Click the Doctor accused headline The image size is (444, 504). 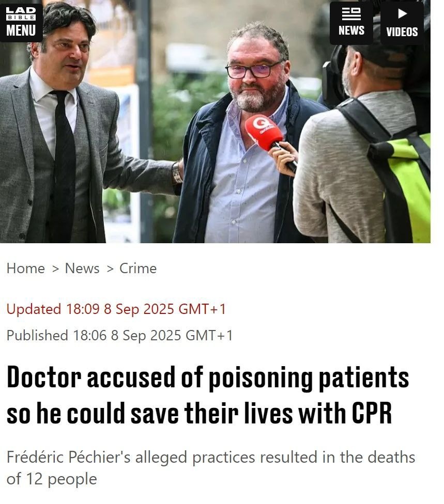coord(208,395)
